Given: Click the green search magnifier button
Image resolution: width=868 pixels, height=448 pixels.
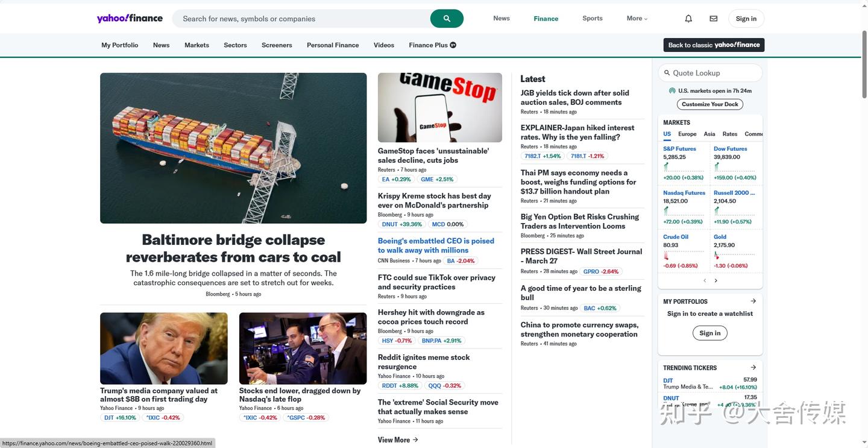Looking at the screenshot, I should [447, 19].
